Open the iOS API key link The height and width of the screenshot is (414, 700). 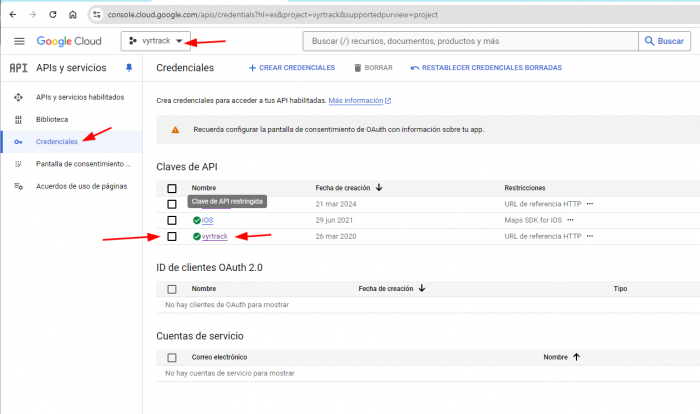coord(207,220)
